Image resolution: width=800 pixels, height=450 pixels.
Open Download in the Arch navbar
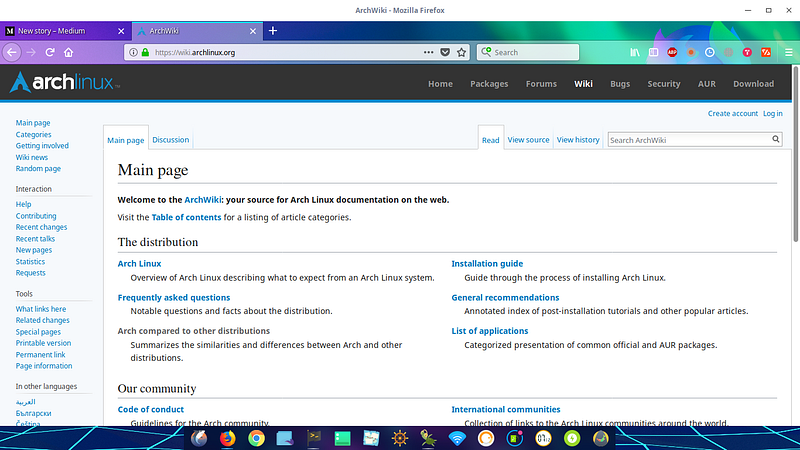tap(754, 84)
